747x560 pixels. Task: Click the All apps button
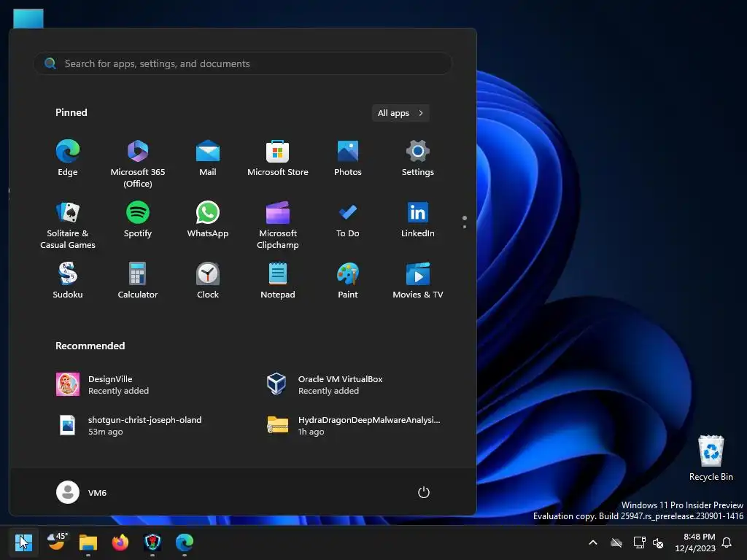pyautogui.click(x=400, y=113)
